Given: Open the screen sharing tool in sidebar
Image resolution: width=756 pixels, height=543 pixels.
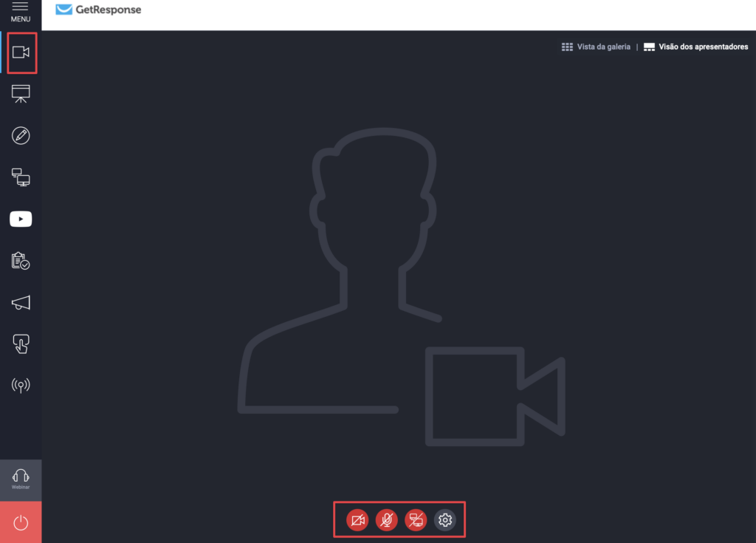Looking at the screenshot, I should coord(21,177).
